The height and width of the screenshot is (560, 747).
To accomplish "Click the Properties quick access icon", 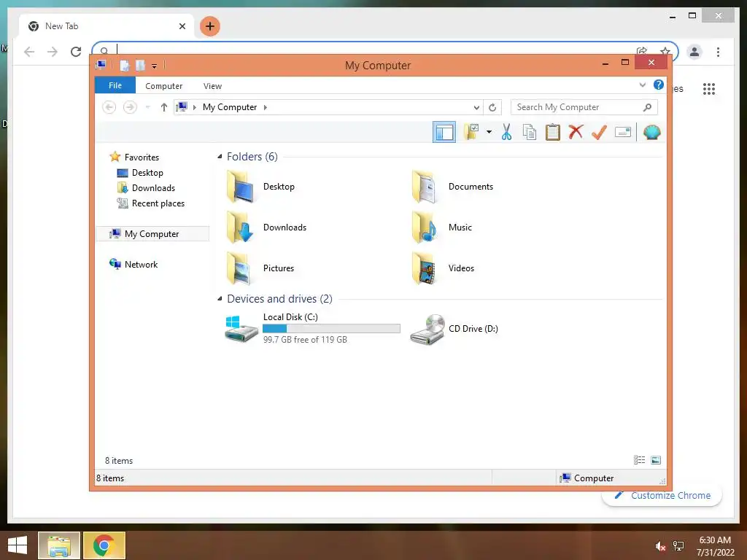I will click(x=125, y=65).
